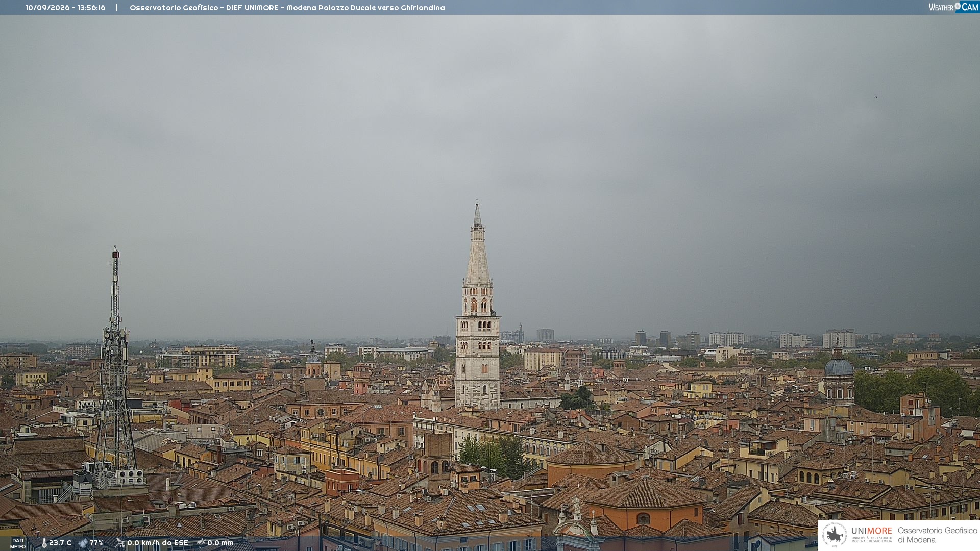The width and height of the screenshot is (980, 551).
Task: Click the 77% humidity value
Action: [96, 543]
